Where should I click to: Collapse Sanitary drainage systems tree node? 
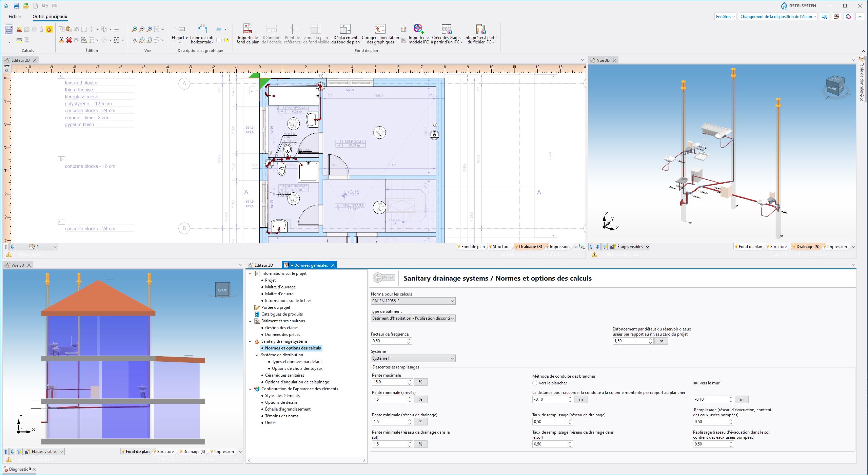click(x=250, y=341)
